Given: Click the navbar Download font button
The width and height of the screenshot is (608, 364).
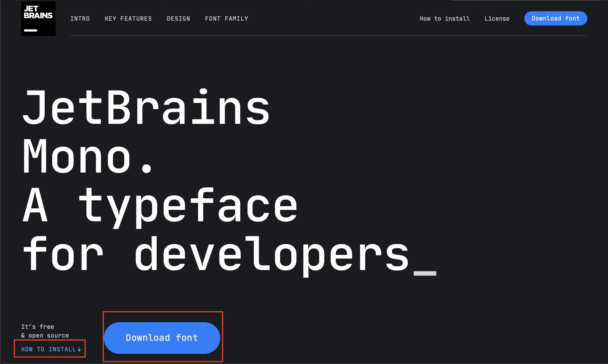Looking at the screenshot, I should [556, 19].
